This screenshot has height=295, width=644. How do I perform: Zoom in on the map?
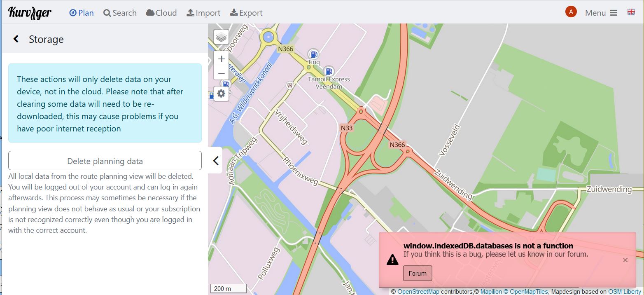[221, 59]
